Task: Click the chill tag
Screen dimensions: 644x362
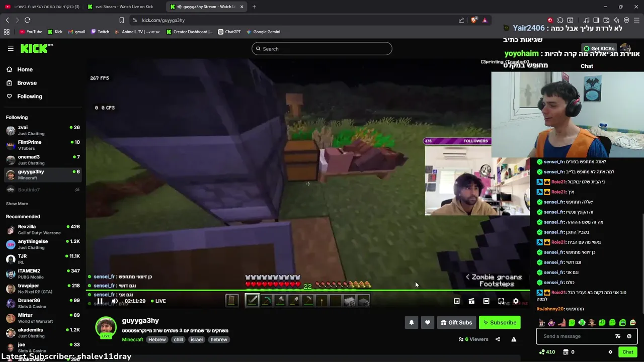Action: pyautogui.click(x=178, y=339)
